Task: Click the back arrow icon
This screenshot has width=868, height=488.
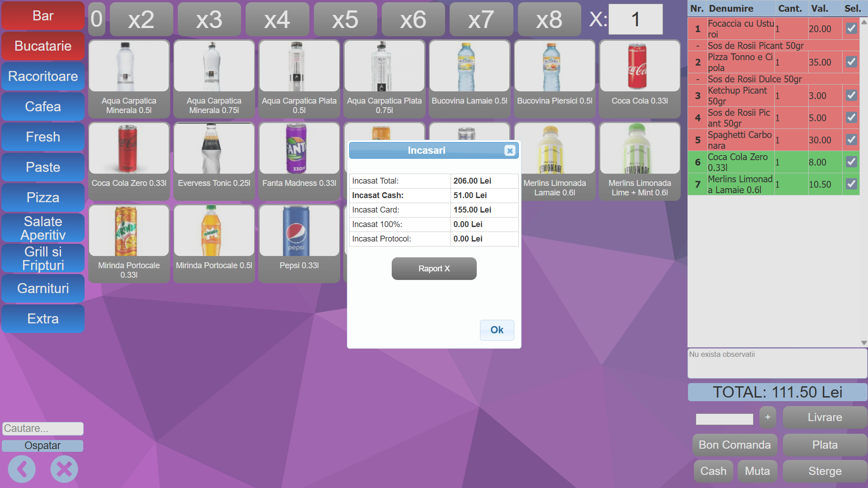Action: [22, 469]
